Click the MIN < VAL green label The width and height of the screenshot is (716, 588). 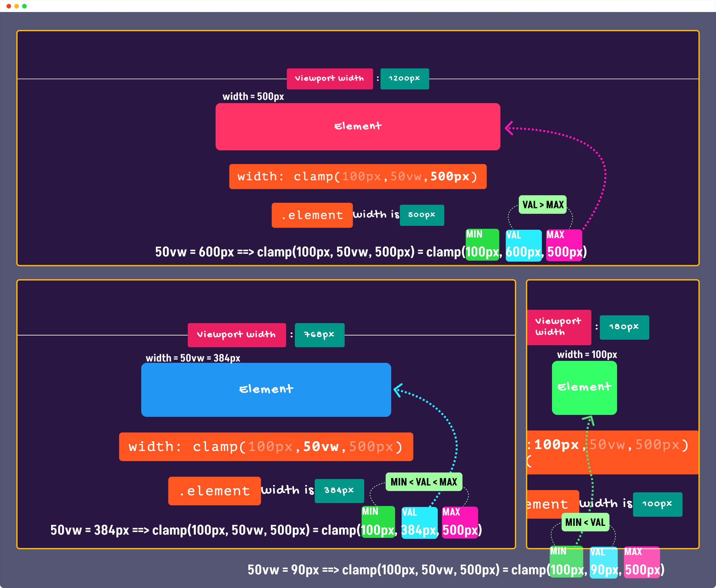tap(585, 522)
